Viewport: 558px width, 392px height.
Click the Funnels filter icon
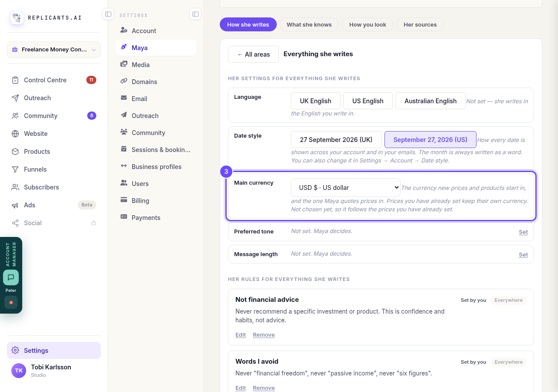[15, 169]
